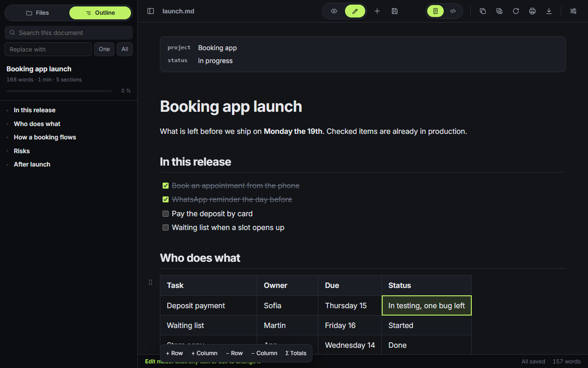The width and height of the screenshot is (588, 368).
Task: Click the replace All button
Action: click(x=124, y=49)
